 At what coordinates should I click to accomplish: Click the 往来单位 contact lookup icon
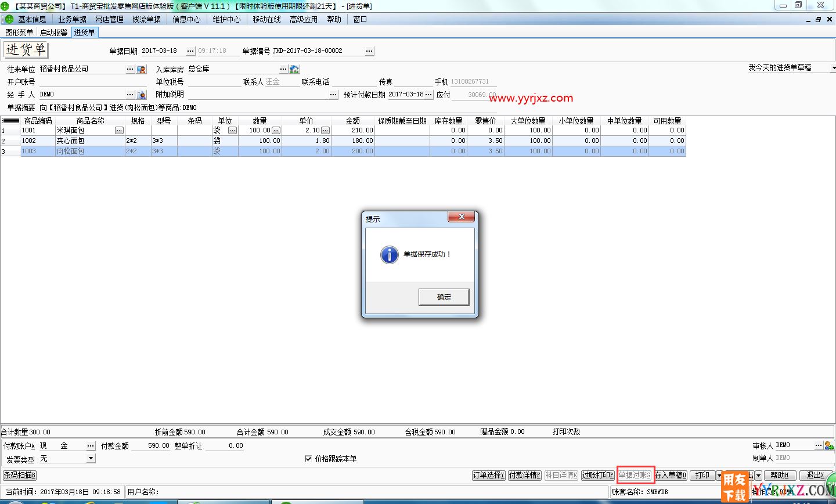click(141, 69)
